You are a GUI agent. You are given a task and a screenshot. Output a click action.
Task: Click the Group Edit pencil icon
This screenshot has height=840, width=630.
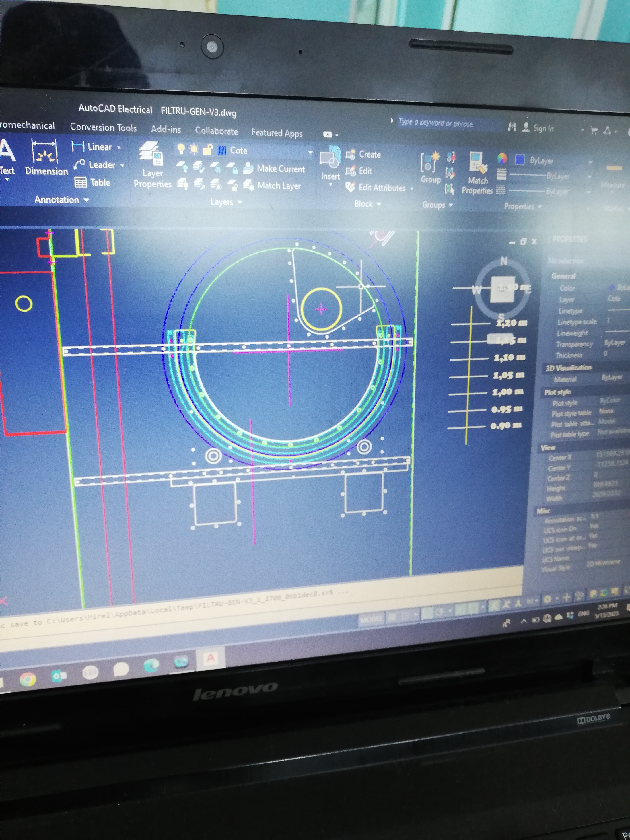[x=450, y=173]
